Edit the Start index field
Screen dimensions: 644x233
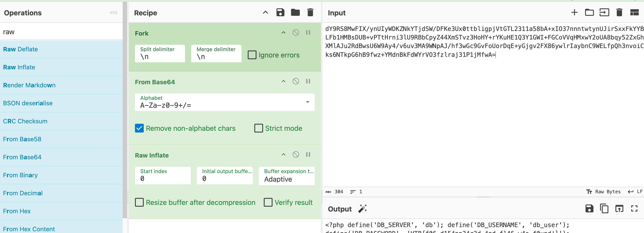pos(162,176)
